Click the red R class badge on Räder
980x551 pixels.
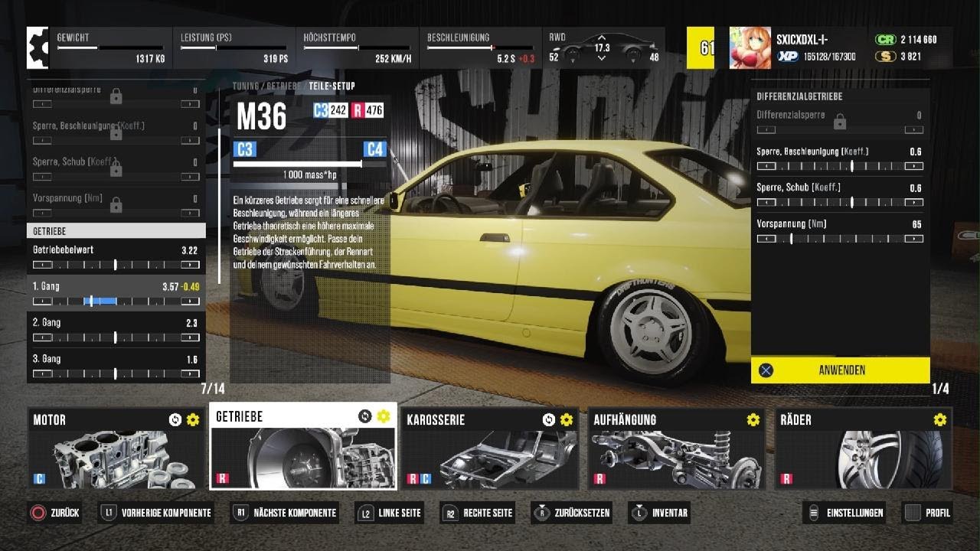(x=786, y=479)
